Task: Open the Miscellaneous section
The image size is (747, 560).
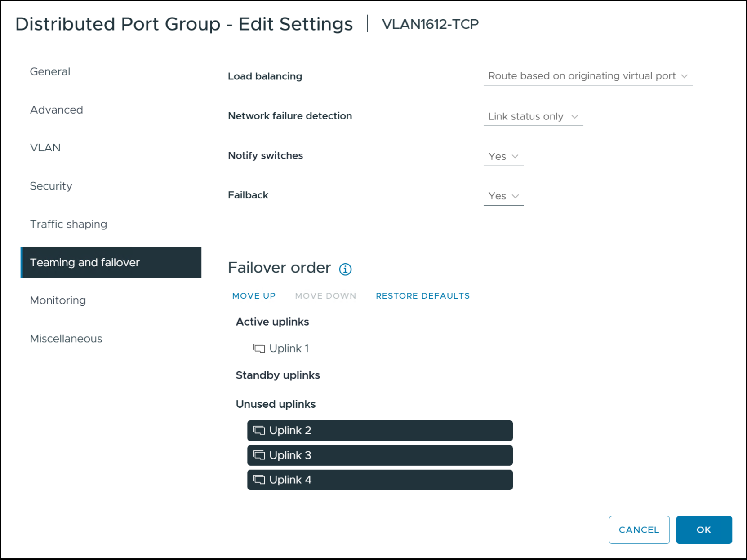Action: [66, 339]
